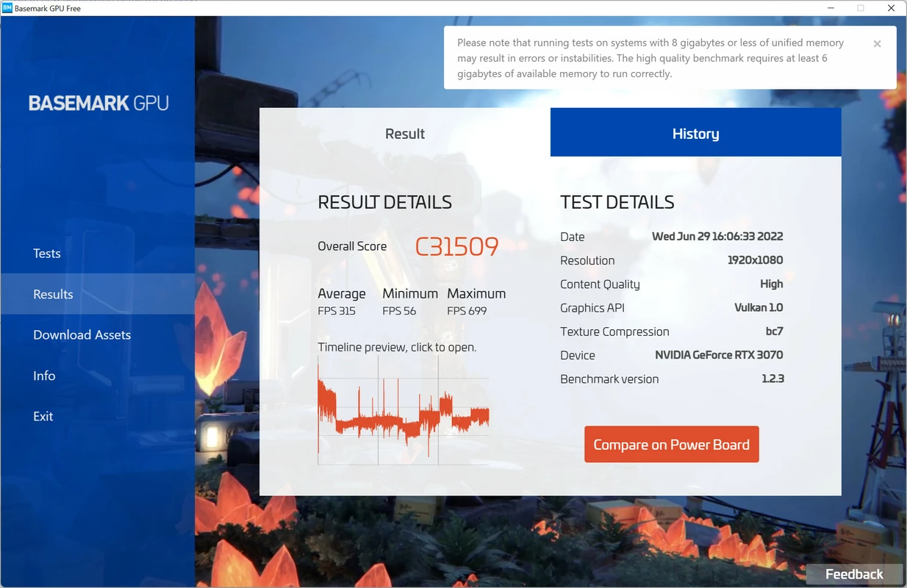Click the memory warning message text
907x588 pixels.
click(650, 58)
